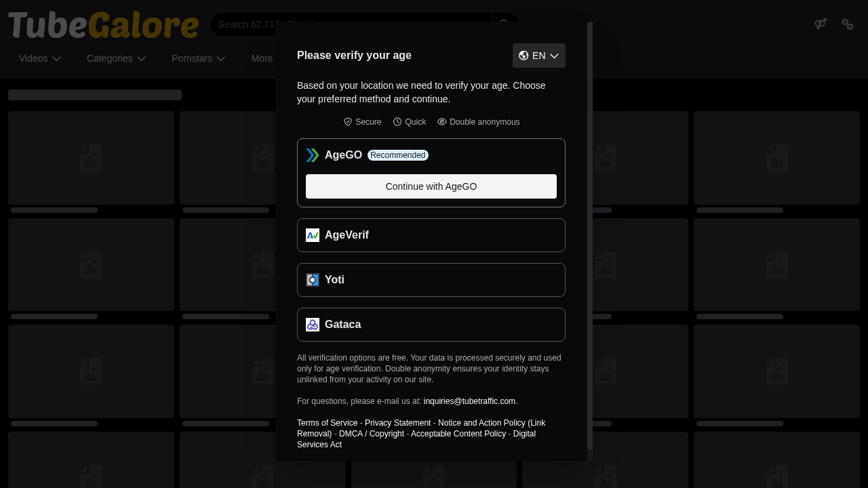Choose the Gataca verification method
The height and width of the screenshot is (488, 868).
(431, 325)
